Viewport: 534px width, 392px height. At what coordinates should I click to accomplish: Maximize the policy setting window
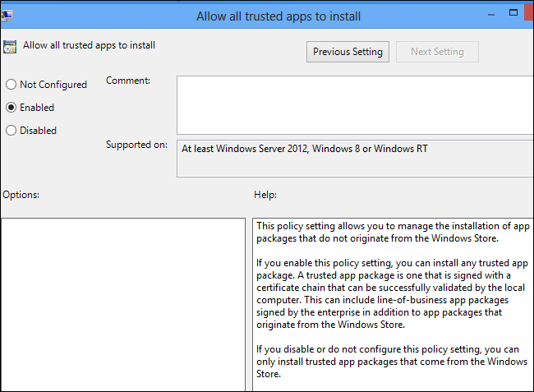(513, 13)
